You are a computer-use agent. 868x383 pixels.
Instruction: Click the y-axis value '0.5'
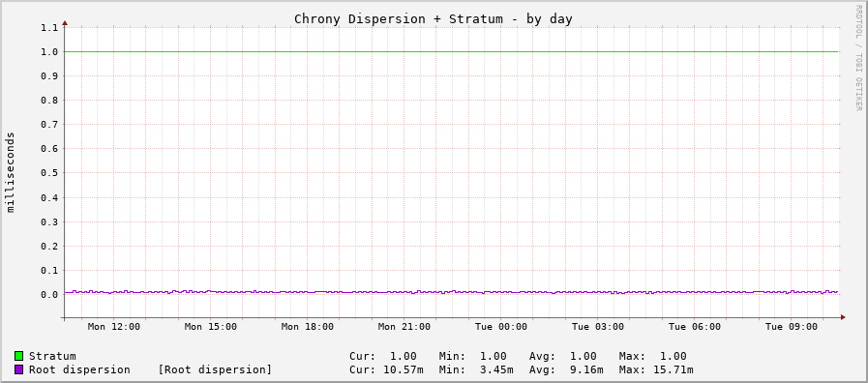point(49,173)
